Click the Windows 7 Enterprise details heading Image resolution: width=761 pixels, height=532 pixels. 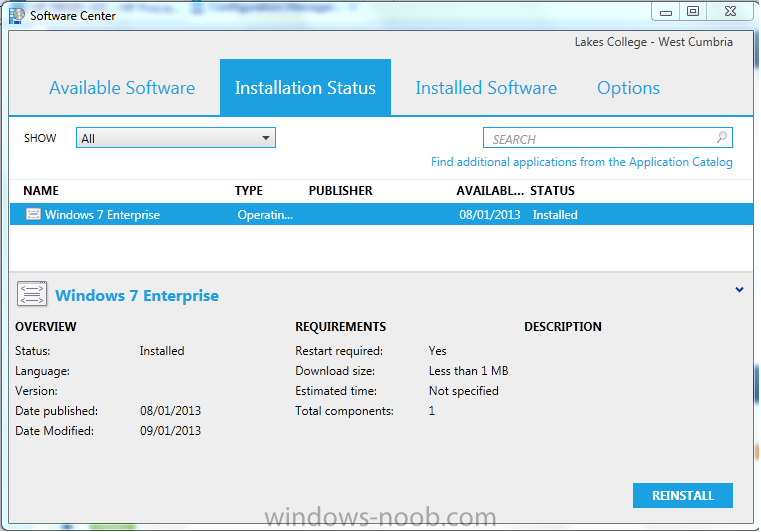click(137, 296)
